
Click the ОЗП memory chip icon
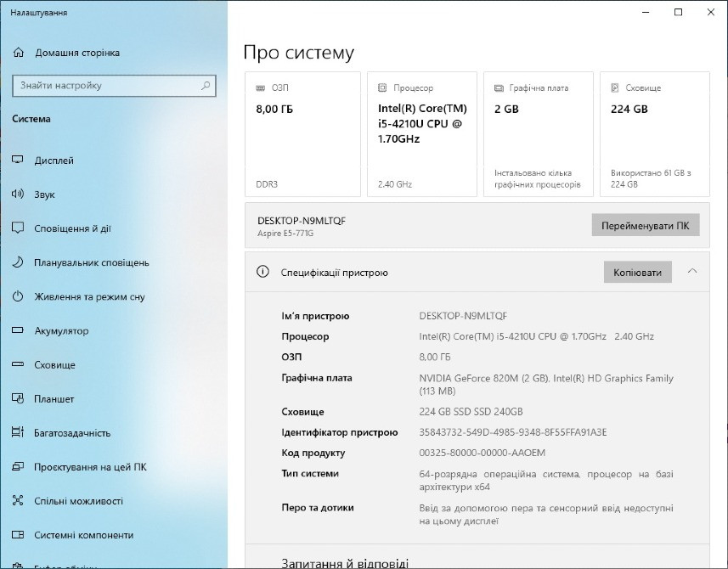(x=261, y=87)
